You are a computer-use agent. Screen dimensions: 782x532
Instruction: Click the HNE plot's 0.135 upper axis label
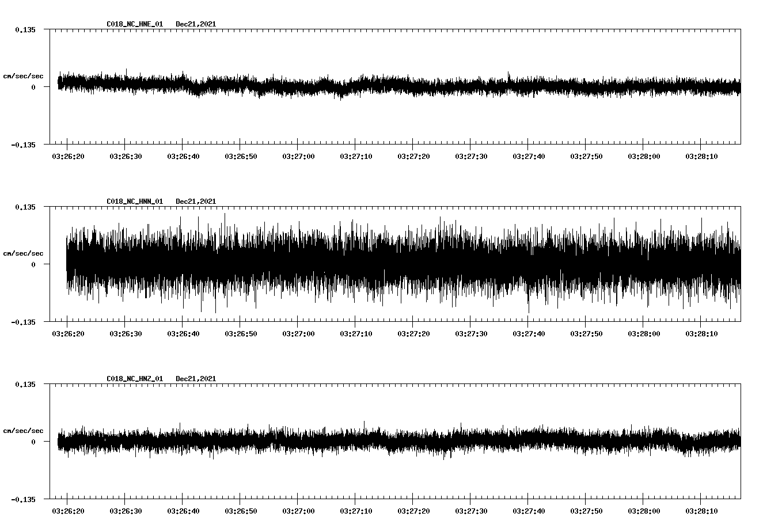(x=25, y=29)
